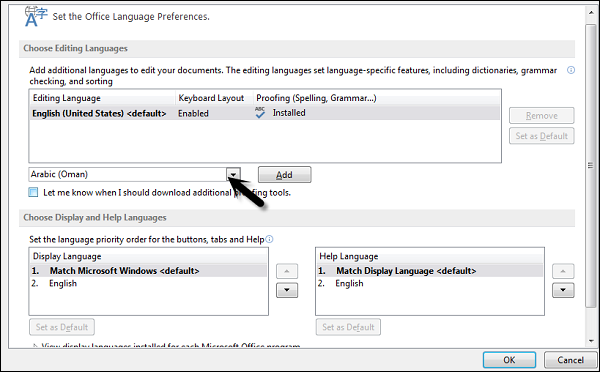Viewport: 600px width, 372px height.
Task: Click the Remove editing language button
Action: point(541,116)
